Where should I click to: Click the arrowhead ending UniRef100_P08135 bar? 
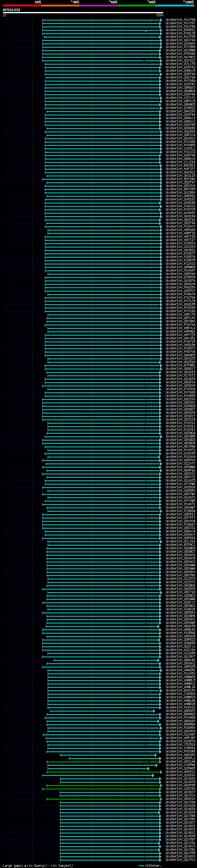(161, 34)
